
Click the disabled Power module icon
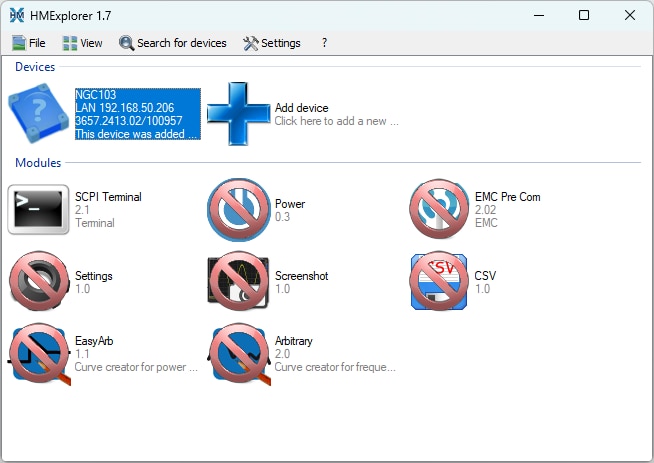click(239, 210)
